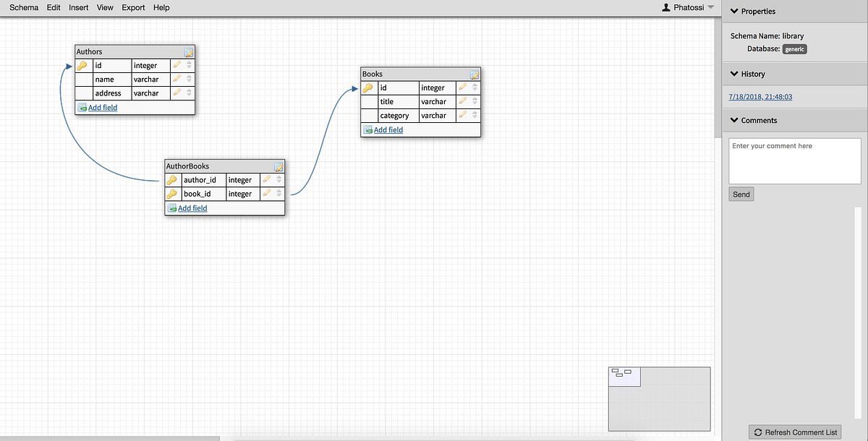Open the Insert menu
868x441 pixels.
point(78,7)
